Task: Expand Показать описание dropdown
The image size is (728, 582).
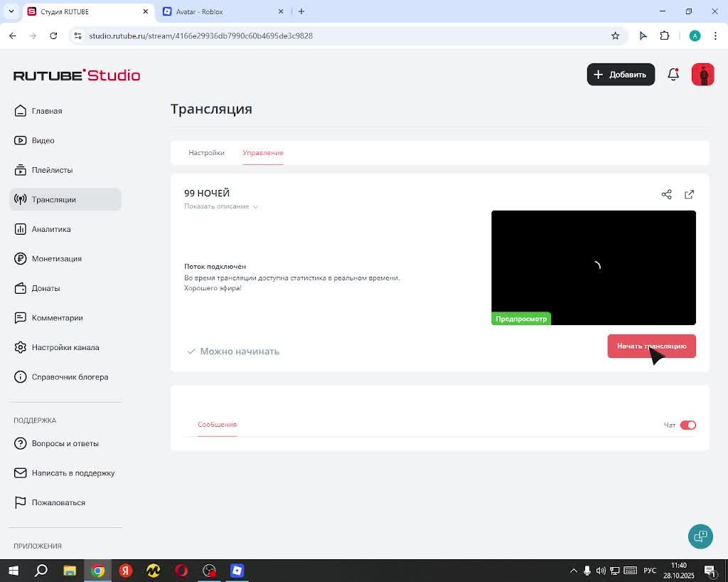Action: coord(220,206)
